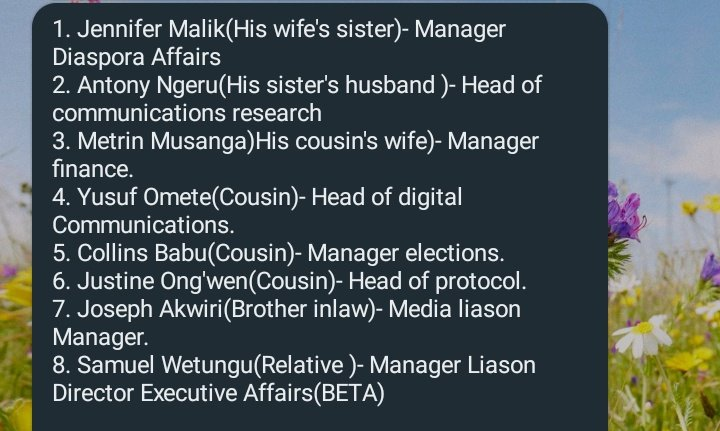Tap the standalone "Communications." line
The height and width of the screenshot is (431, 720).
(x=143, y=225)
